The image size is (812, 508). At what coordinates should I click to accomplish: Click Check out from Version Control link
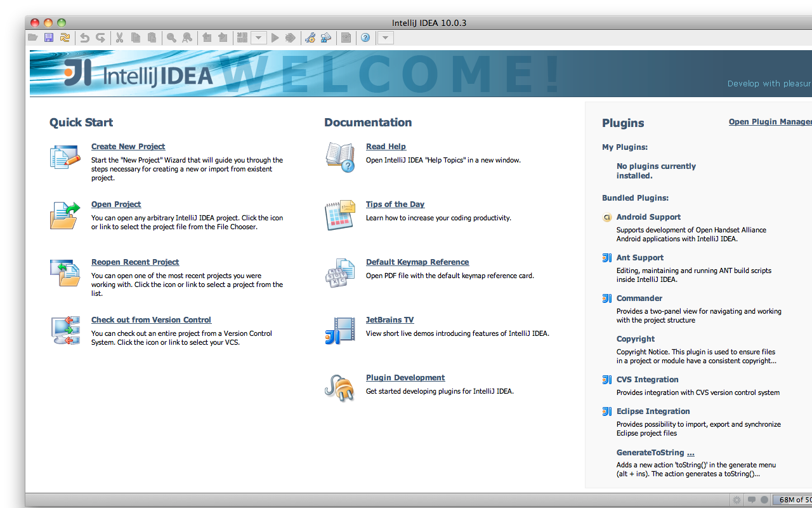(x=151, y=320)
